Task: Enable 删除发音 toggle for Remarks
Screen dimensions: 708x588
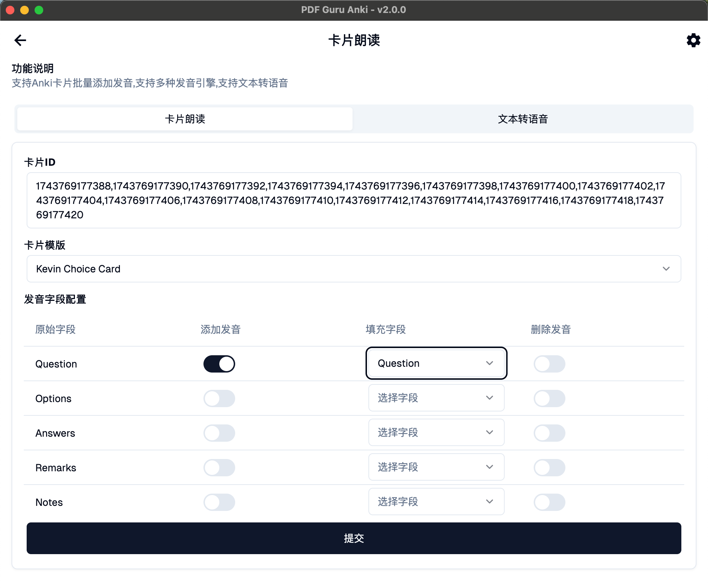Action: [x=550, y=468]
